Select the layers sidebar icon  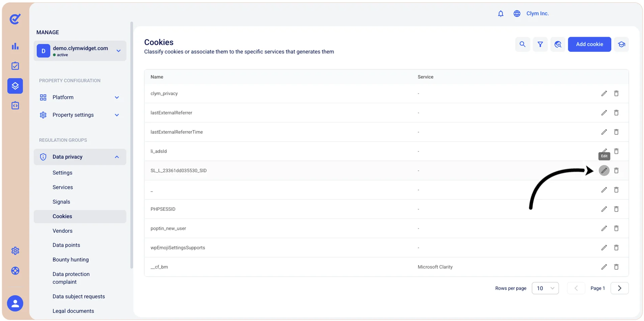[15, 86]
